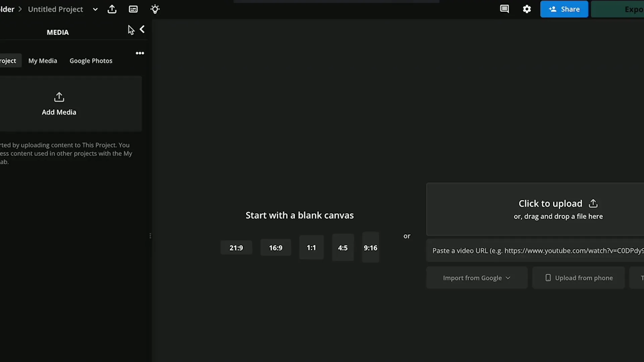Open the three-dots media options menu
644x362 pixels.
pos(140,53)
